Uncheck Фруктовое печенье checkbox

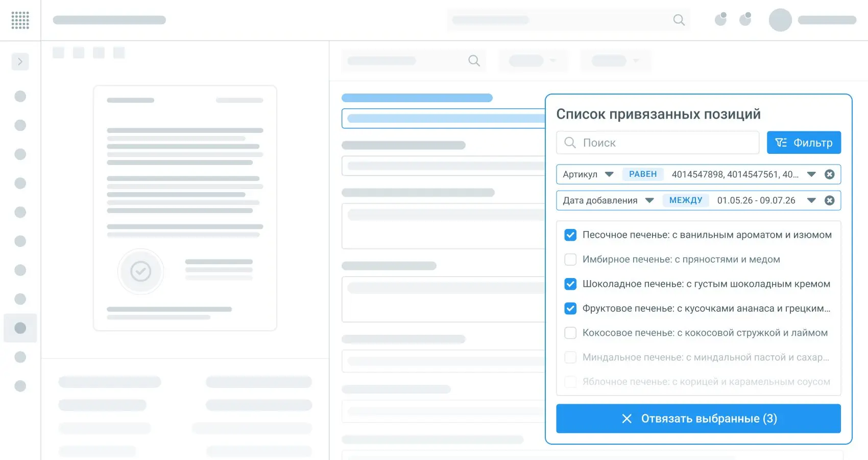pos(570,309)
